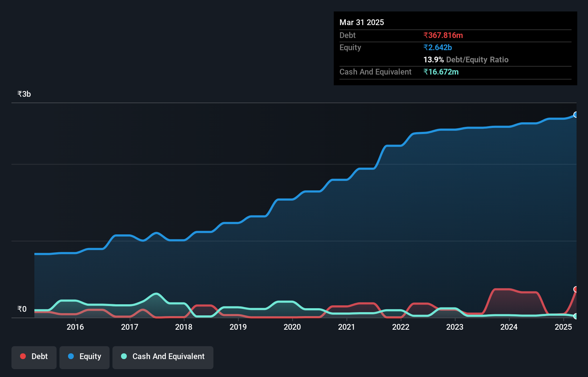Select the 2022 x-axis label

coord(401,327)
